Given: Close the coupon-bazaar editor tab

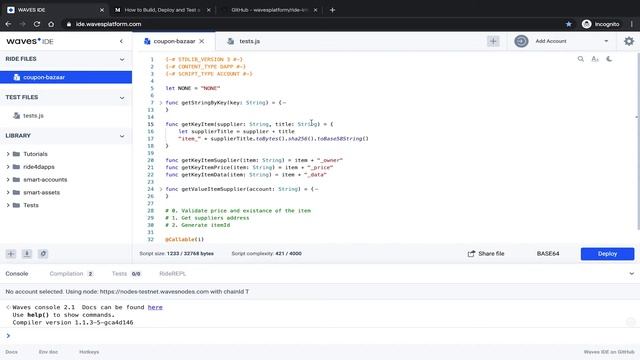Looking at the screenshot, I should click(x=202, y=41).
